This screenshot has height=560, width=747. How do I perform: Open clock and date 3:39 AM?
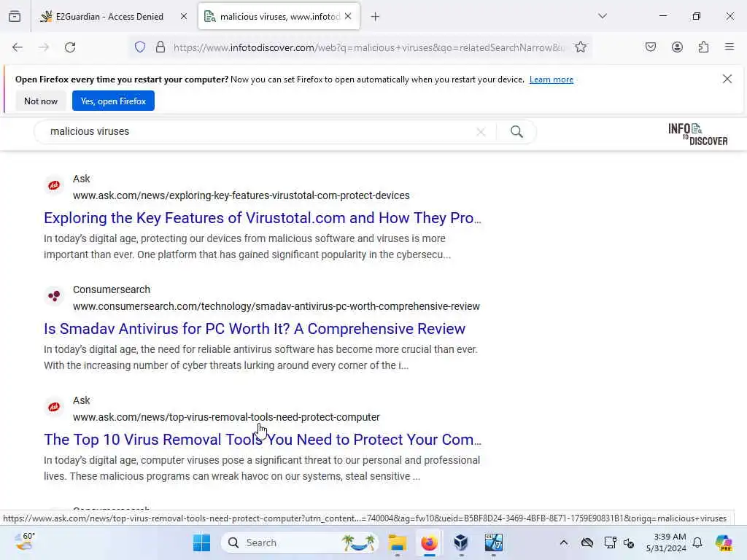[665, 542]
